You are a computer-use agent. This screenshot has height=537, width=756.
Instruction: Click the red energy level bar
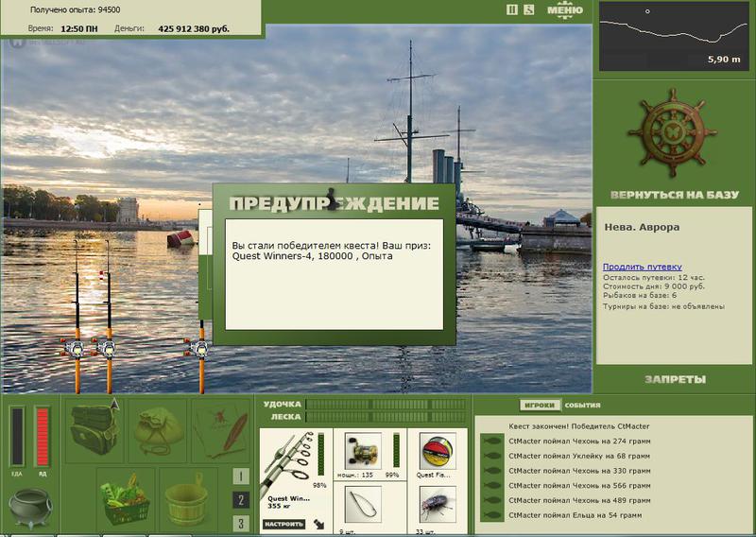point(43,437)
